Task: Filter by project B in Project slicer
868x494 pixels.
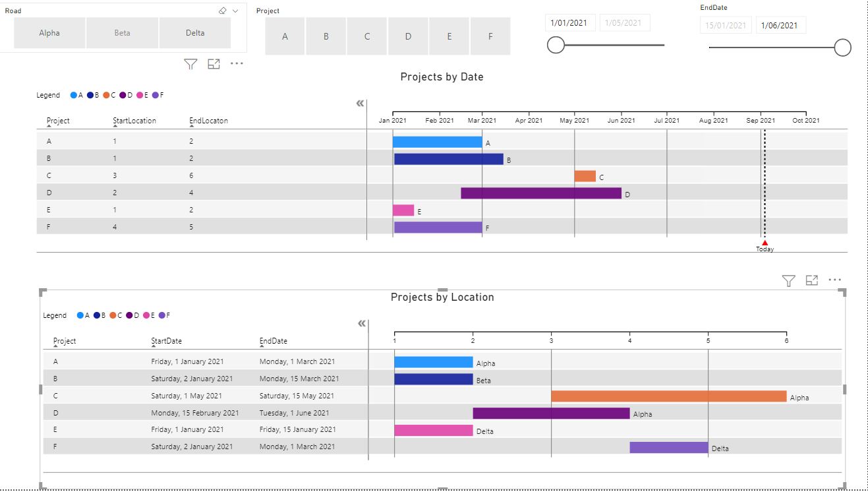Action: tap(326, 36)
